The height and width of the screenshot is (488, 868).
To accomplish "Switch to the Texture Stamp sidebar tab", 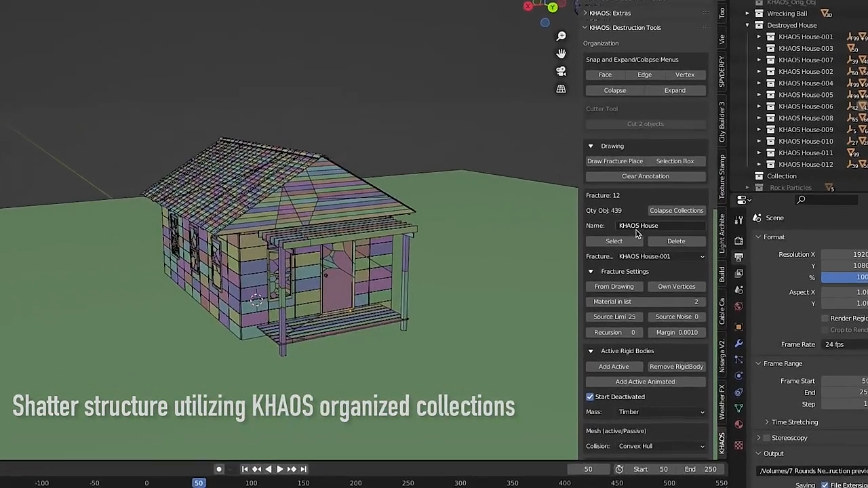I will 722,176.
